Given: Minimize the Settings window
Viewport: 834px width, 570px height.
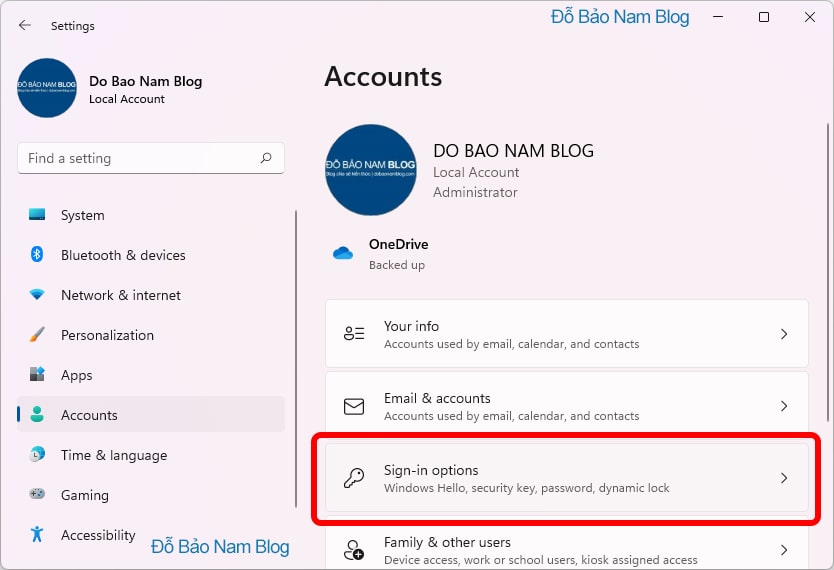Looking at the screenshot, I should [x=718, y=17].
